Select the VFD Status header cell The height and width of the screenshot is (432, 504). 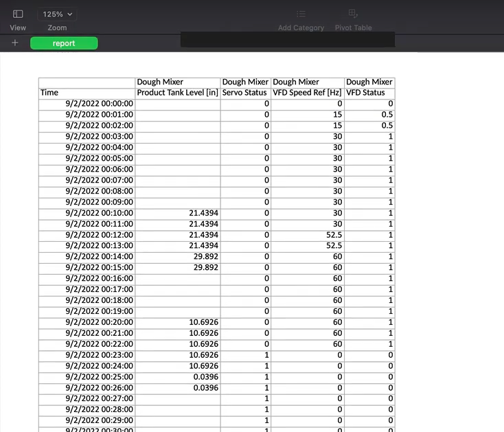tap(369, 93)
